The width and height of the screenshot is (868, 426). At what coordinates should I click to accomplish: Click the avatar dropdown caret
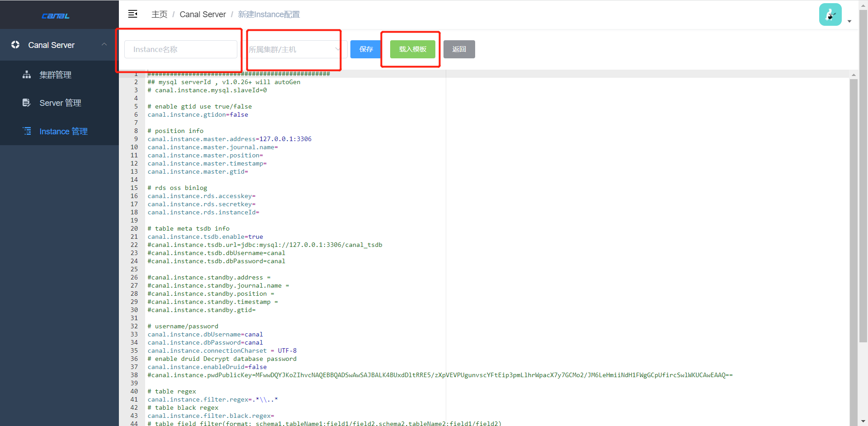tap(849, 21)
